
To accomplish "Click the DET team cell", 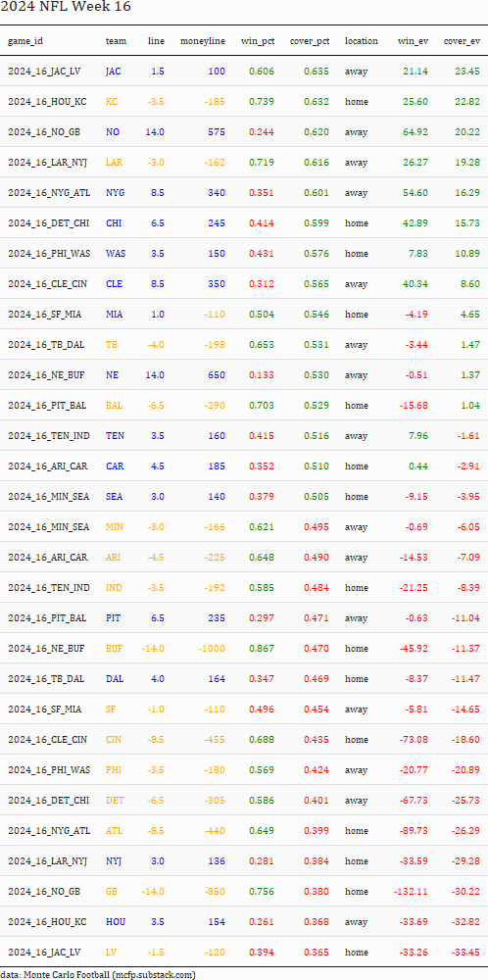I will [114, 800].
